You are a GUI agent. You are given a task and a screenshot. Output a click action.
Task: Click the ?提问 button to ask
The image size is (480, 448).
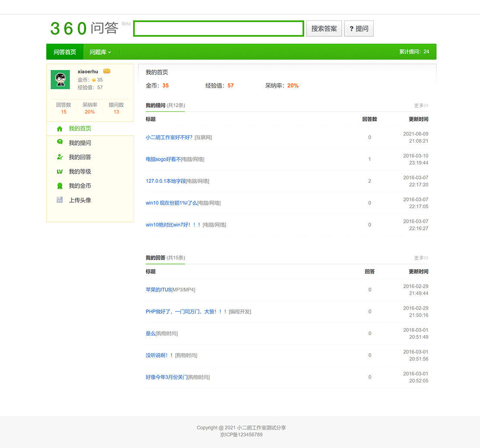coord(359,28)
